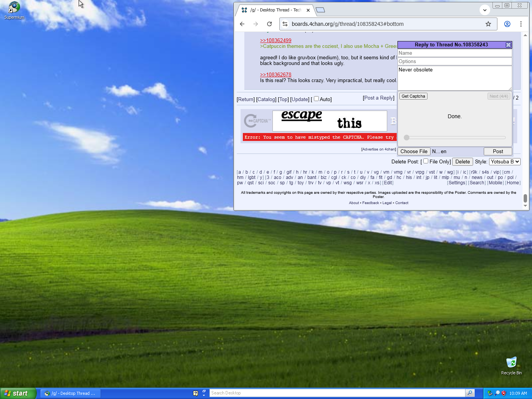The image size is (532, 399).
Task: Close the Reply to Thread dialog
Action: click(508, 45)
